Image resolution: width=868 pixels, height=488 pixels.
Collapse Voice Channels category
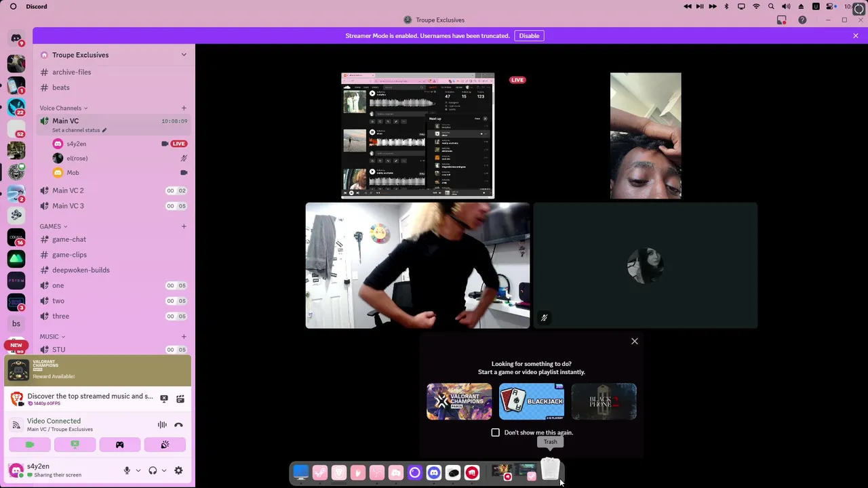pyautogui.click(x=63, y=108)
